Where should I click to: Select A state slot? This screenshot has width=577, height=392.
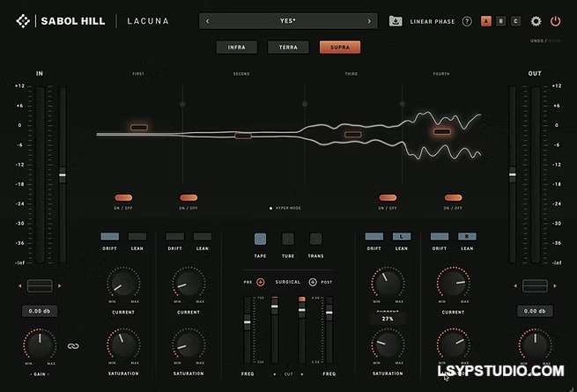tap(485, 21)
